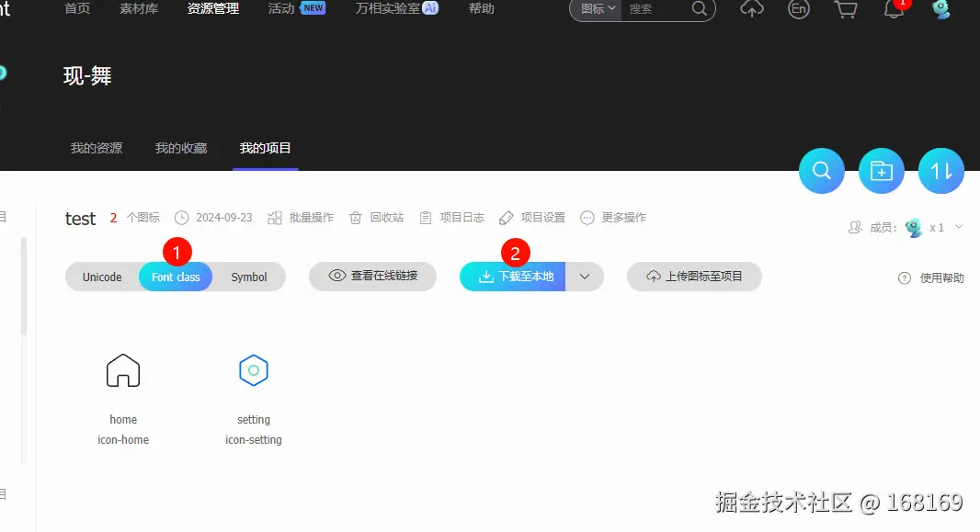Viewport: 980px width, 532px height.
Task: Open the shopping cart icon
Action: tap(846, 10)
